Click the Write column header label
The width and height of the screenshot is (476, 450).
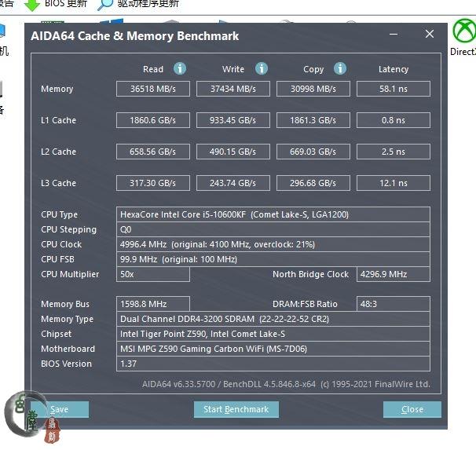(x=233, y=69)
